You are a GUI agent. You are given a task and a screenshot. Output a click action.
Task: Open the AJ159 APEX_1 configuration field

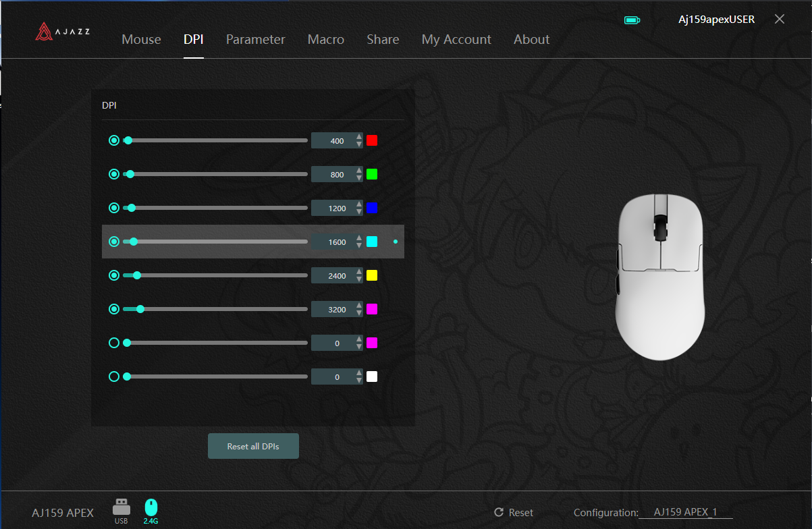(686, 512)
